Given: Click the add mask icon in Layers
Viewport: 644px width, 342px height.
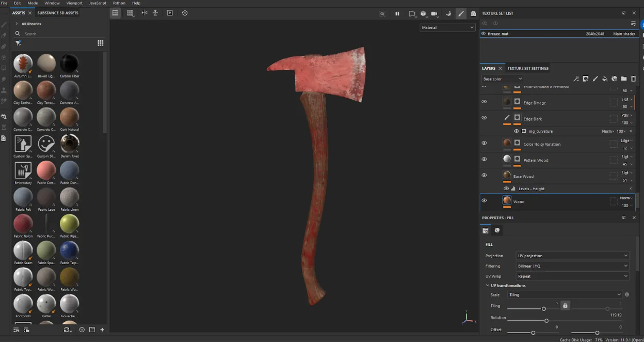Looking at the screenshot, I should [586, 79].
